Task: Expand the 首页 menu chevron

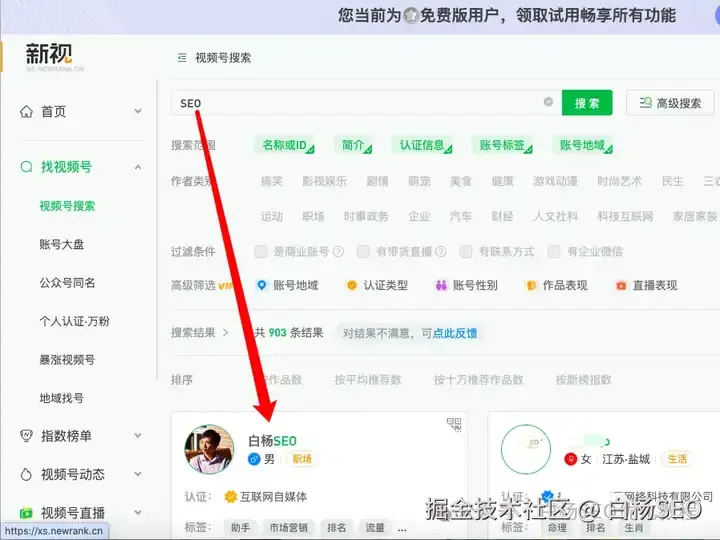Action: click(x=138, y=111)
